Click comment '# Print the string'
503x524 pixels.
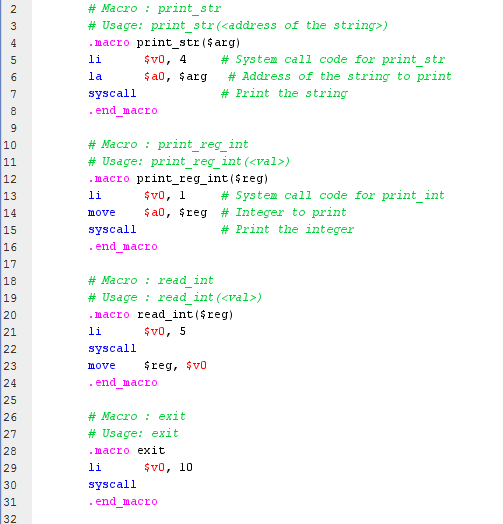click(x=284, y=94)
